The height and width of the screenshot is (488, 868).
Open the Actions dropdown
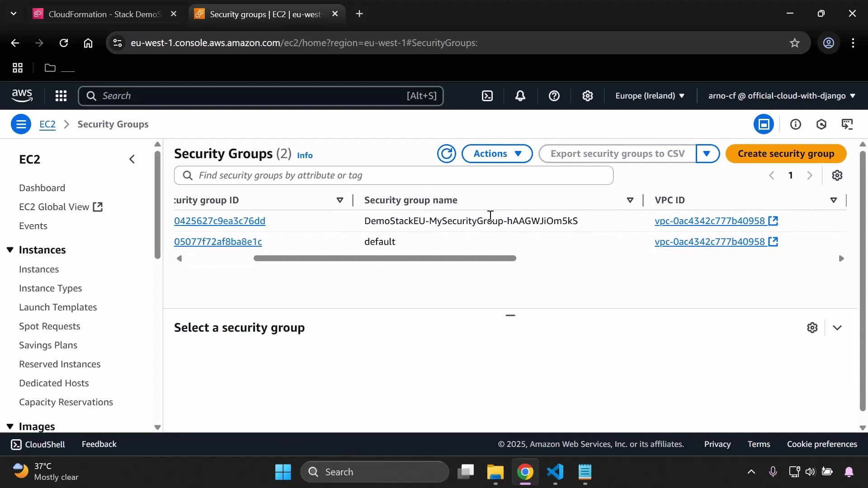[497, 154]
